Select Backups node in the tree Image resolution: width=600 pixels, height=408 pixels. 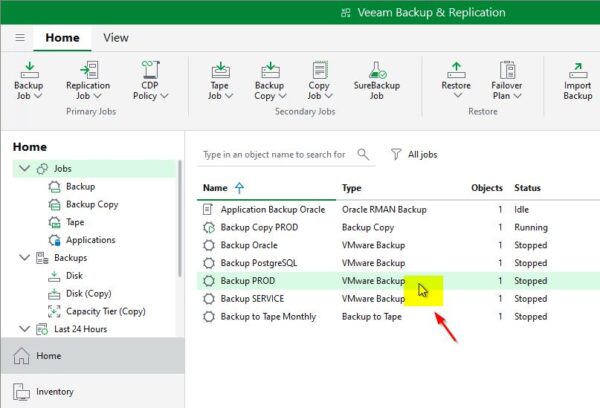pos(62,258)
